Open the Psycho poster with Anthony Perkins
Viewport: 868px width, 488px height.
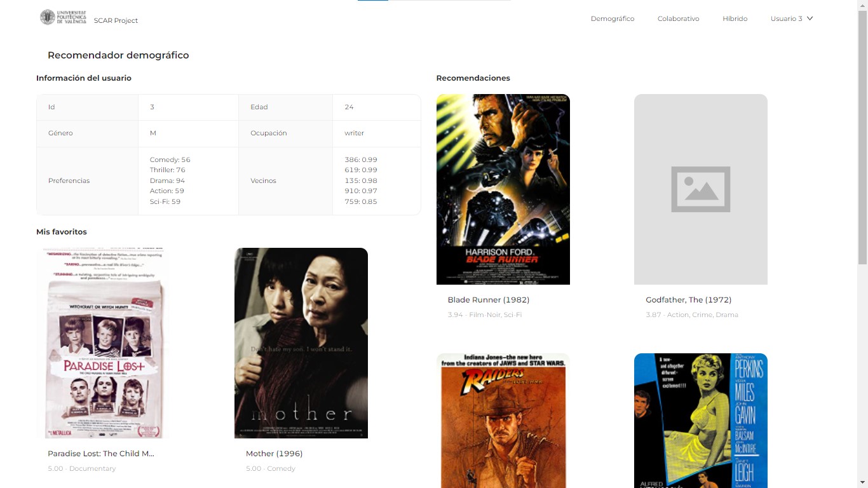[x=701, y=421]
